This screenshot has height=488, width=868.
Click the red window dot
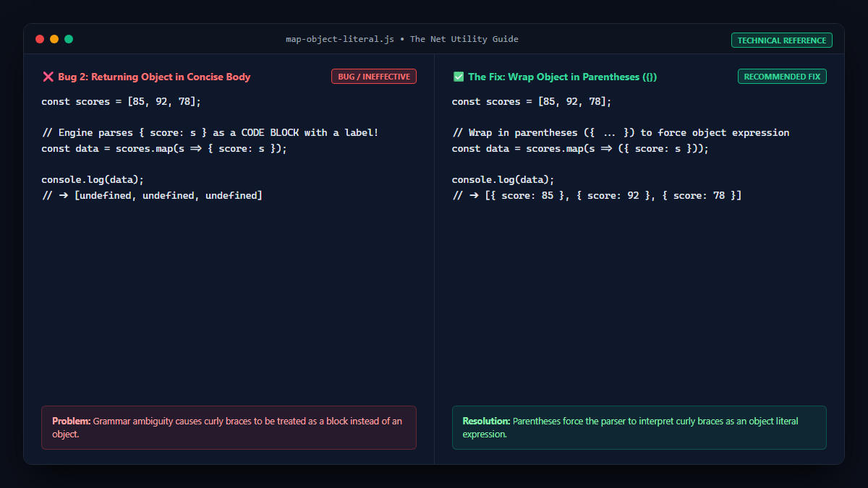click(x=40, y=39)
